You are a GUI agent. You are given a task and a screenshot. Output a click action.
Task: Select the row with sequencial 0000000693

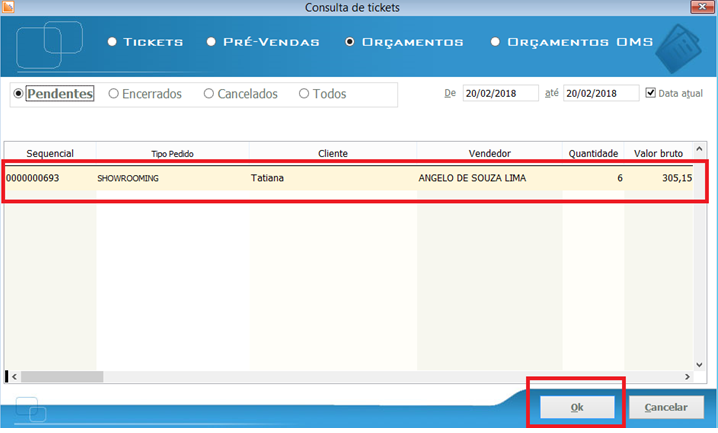pos(349,178)
